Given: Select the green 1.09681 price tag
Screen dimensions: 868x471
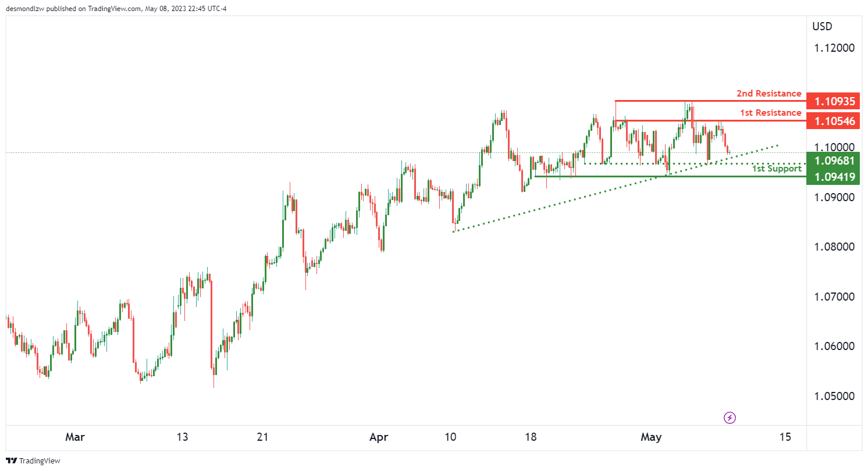Looking at the screenshot, I should coord(834,160).
